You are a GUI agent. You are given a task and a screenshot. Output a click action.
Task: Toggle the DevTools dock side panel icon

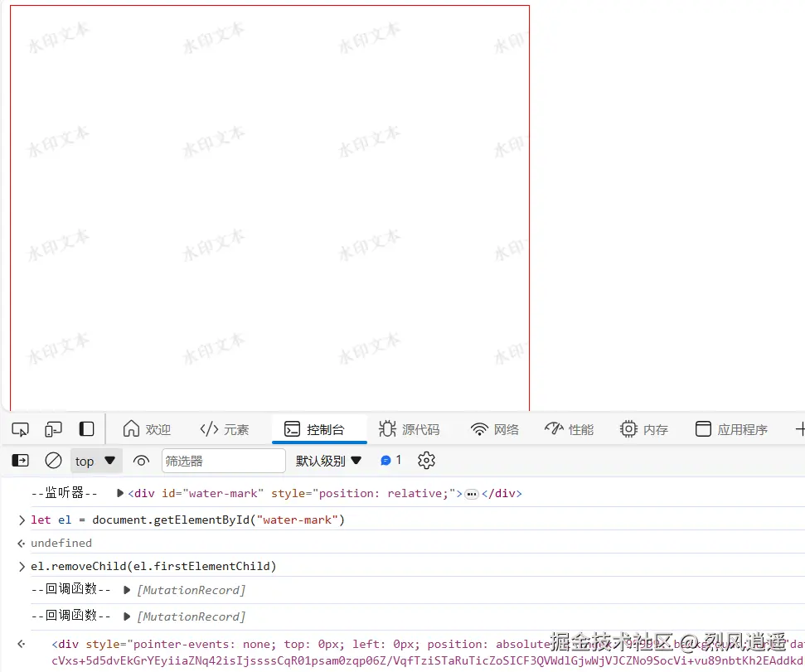(86, 429)
